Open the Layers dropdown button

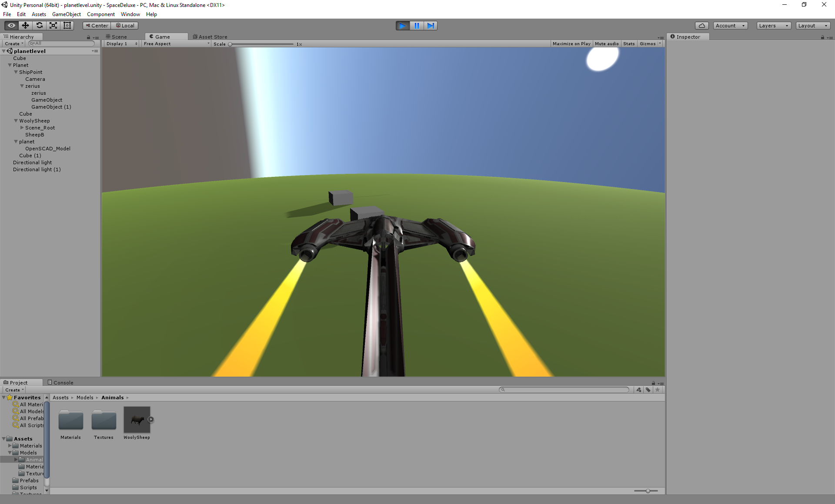point(773,26)
